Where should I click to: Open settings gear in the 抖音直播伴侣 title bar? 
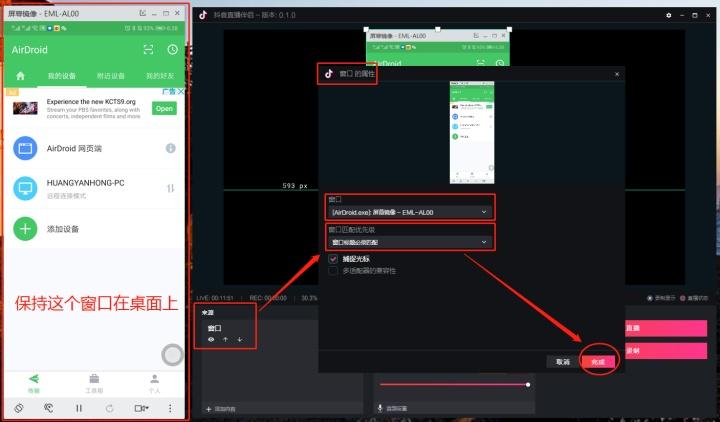pyautogui.click(x=669, y=15)
